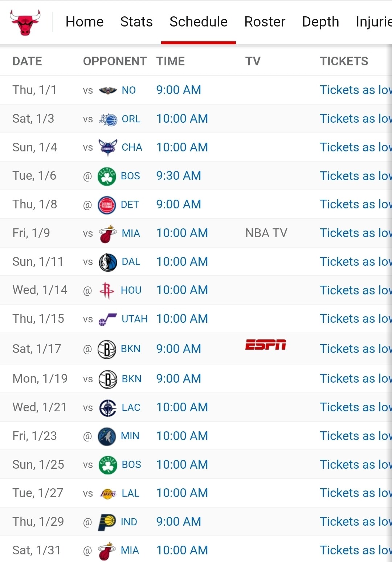Click the Detroit Pistons team logo
This screenshot has width=392, height=562.
pos(107,205)
